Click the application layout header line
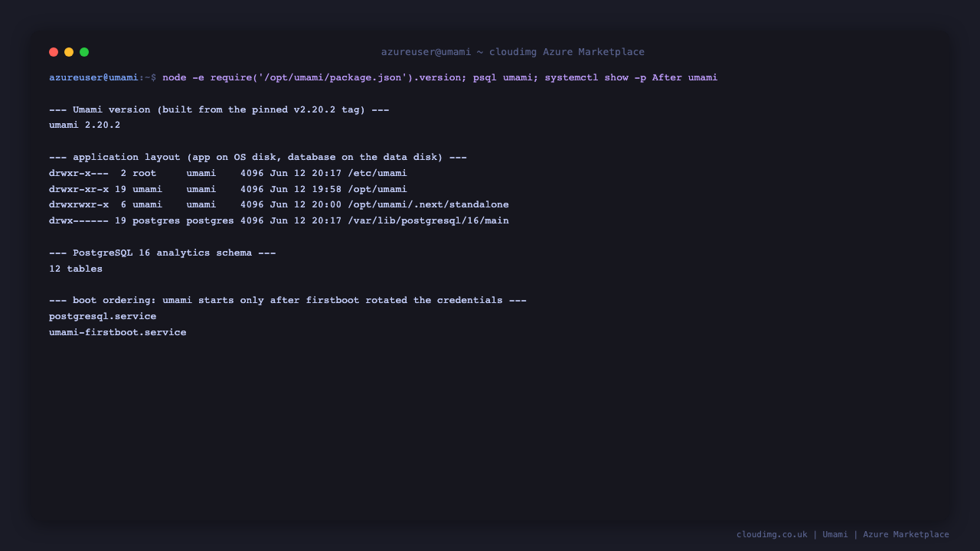 (x=258, y=157)
